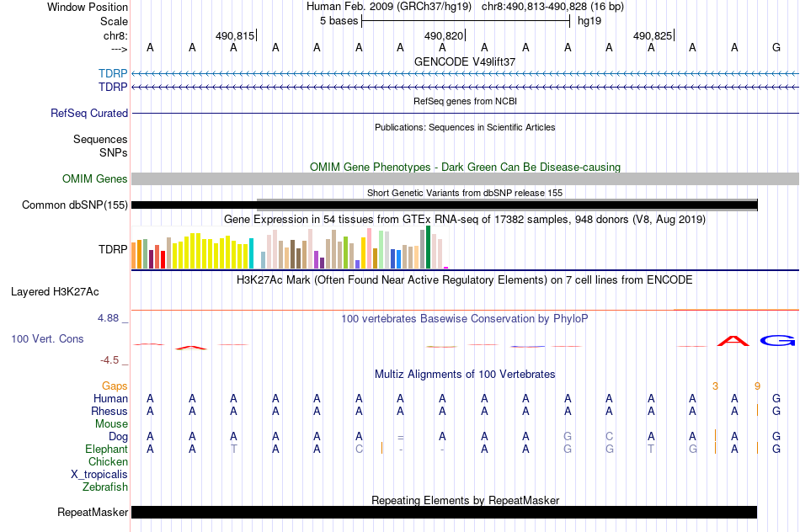Click the black RepeatMasker element bar
800x532 pixels.
pyautogui.click(x=444, y=512)
